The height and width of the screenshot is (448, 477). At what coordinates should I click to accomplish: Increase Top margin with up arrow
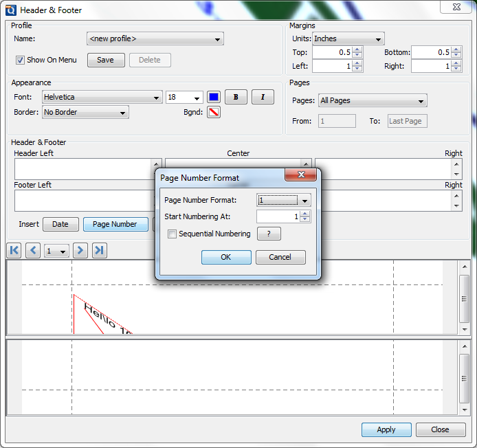(357, 49)
